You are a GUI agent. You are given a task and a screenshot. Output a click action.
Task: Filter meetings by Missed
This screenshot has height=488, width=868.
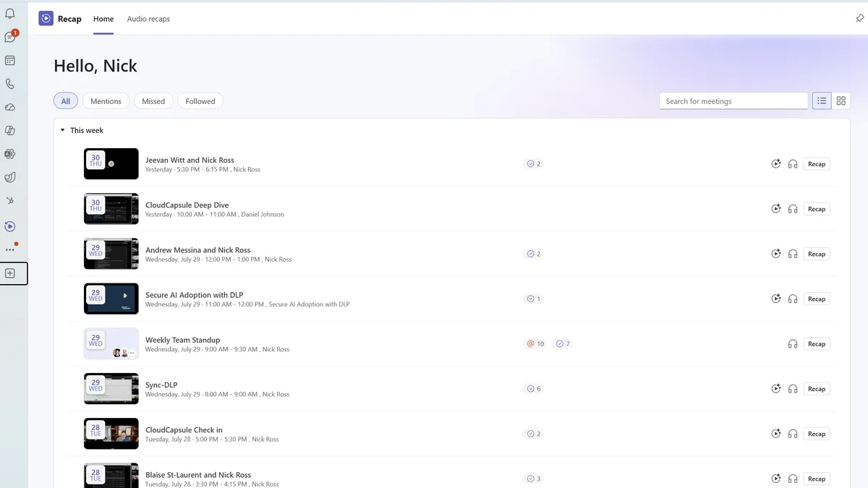point(153,101)
